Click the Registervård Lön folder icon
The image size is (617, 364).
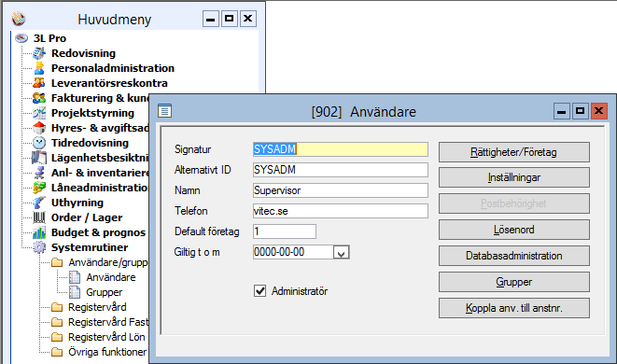point(57,337)
